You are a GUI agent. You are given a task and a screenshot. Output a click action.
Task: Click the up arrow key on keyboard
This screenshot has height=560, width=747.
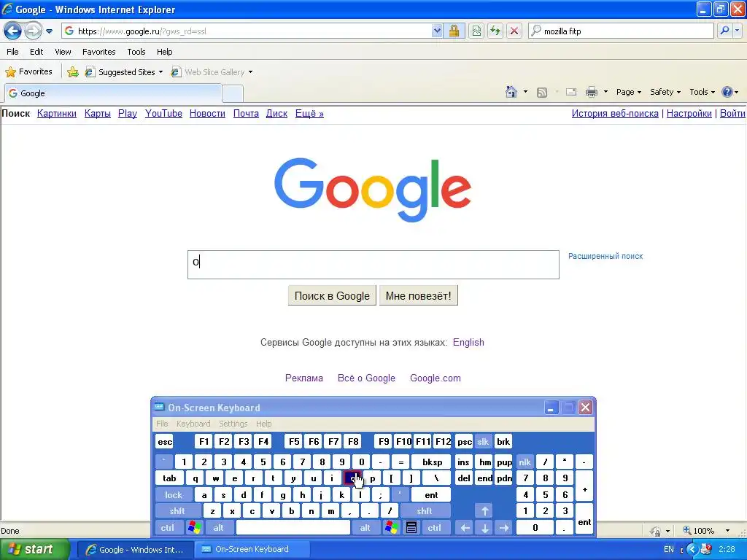[484, 511]
